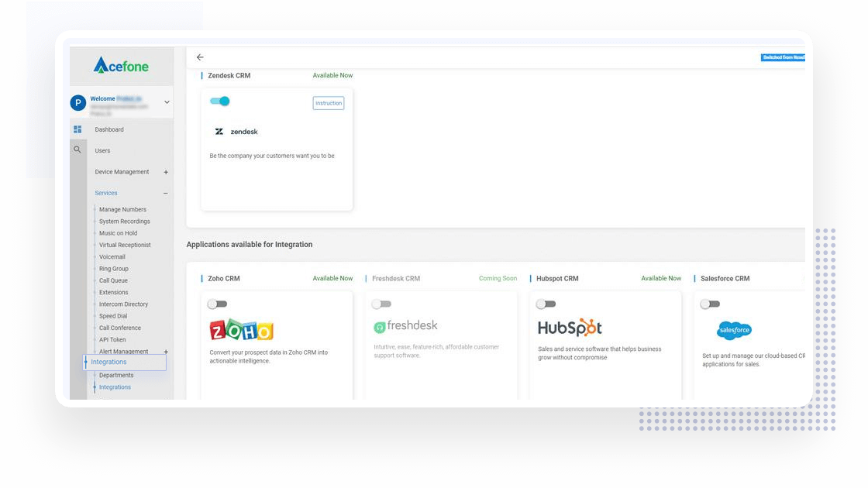The width and height of the screenshot is (868, 488).
Task: Open the Welcome user dropdown chevron
Action: [167, 102]
